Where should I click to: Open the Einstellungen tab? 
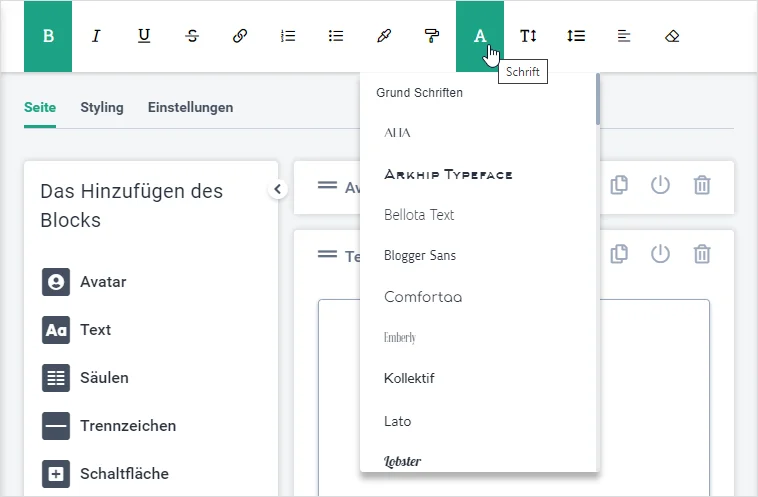pyautogui.click(x=190, y=107)
